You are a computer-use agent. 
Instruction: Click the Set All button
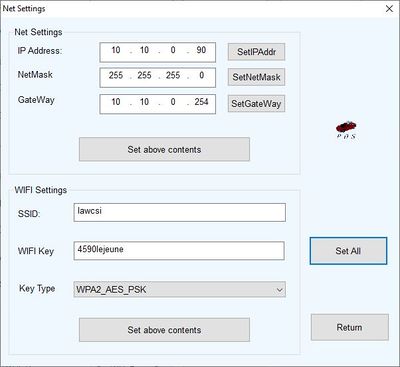tap(348, 251)
